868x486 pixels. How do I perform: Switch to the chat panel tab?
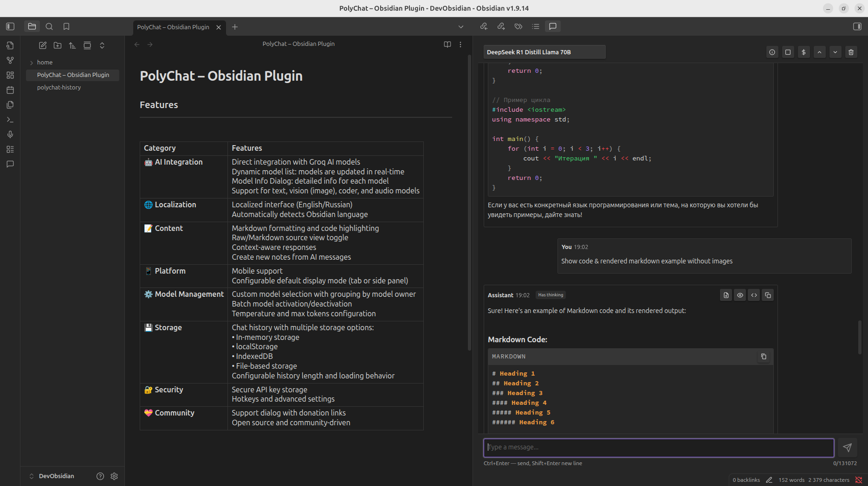[553, 26]
